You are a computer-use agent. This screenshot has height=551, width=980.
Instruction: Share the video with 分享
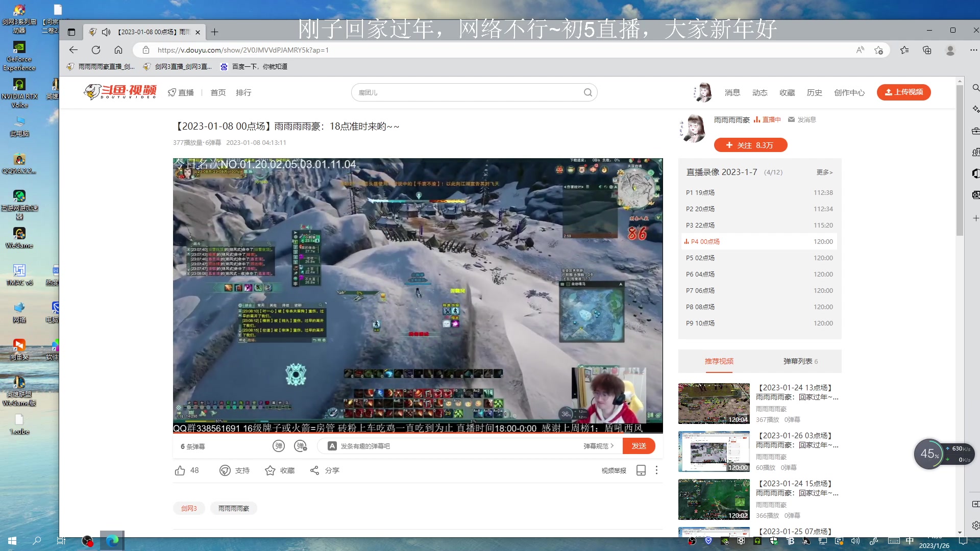(325, 470)
